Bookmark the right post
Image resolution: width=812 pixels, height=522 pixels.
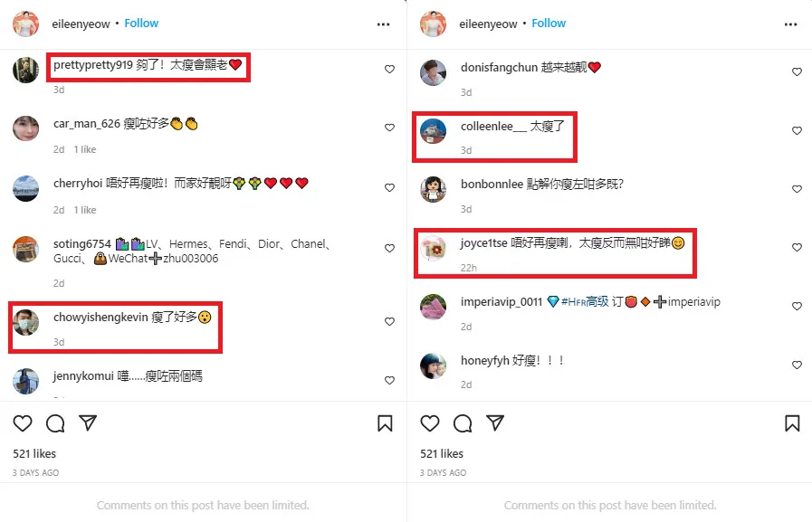coord(792,423)
